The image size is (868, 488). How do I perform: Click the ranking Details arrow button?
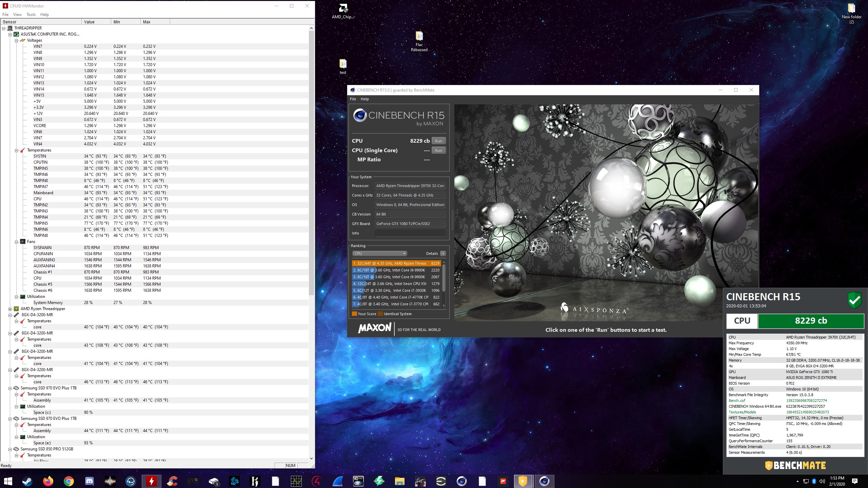443,253
